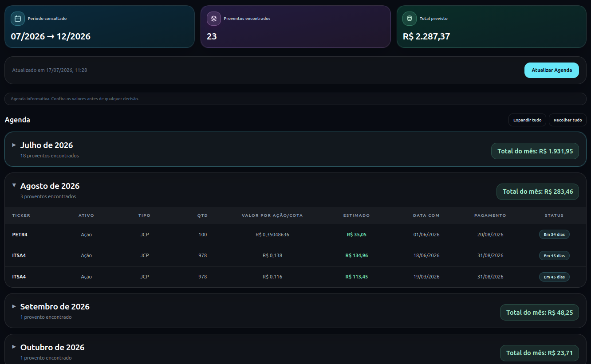Select the Julho de 2026 heading
Viewport: 591px width, 364px height.
47,145
